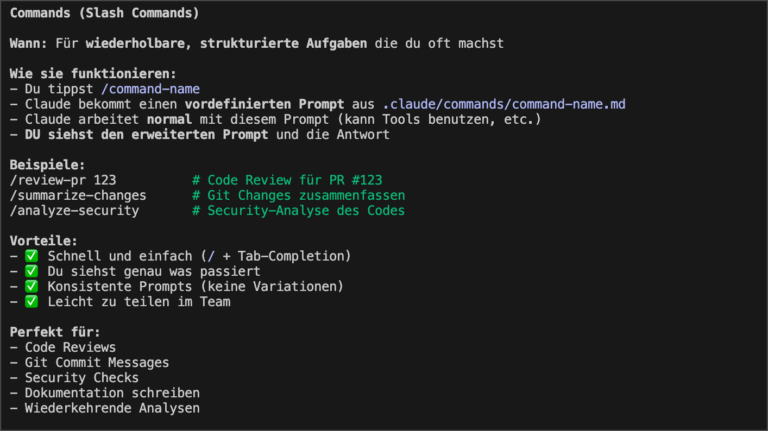Click the green checkmark beside "Du siehst genau"
The width and height of the screenshot is (768, 431).
tap(31, 271)
